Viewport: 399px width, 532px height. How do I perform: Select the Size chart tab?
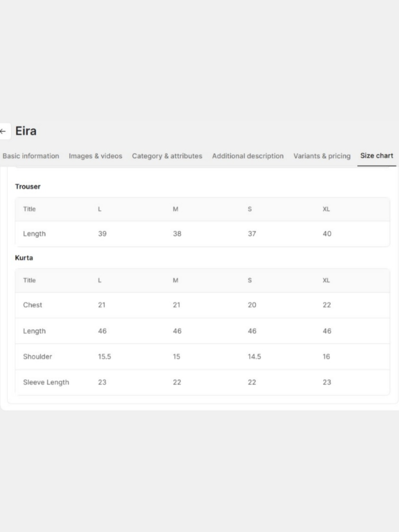pos(377,156)
